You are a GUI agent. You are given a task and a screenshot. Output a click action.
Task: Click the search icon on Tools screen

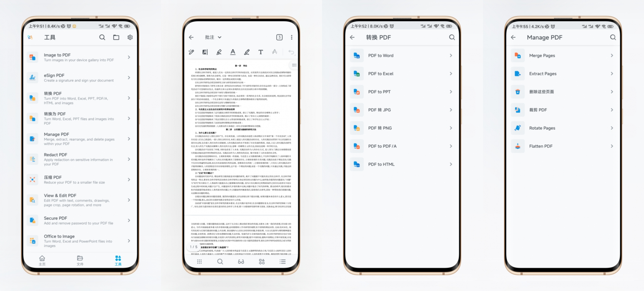[102, 37]
